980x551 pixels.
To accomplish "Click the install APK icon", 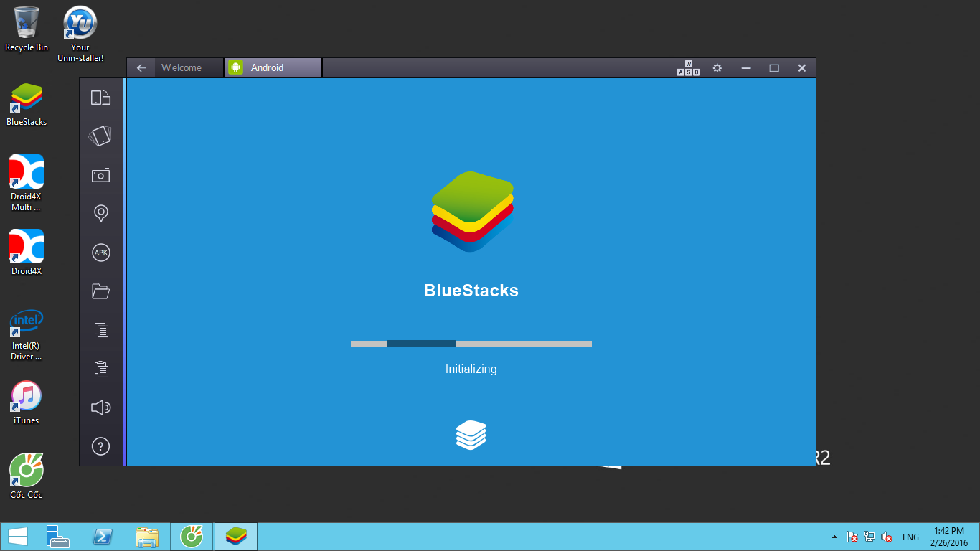I will 101,253.
